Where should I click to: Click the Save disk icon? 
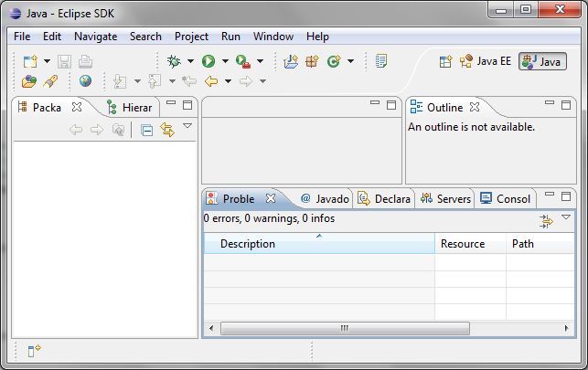click(64, 61)
